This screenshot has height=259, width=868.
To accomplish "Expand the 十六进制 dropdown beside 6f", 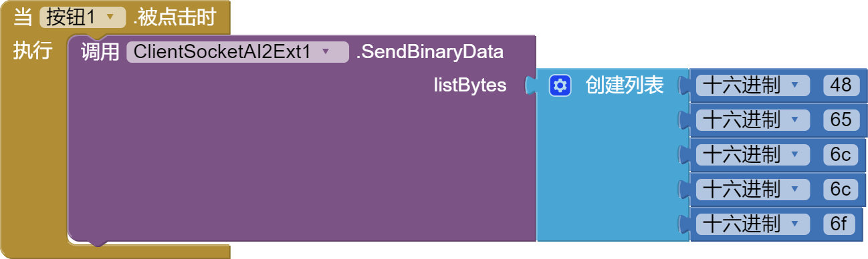I will point(752,224).
